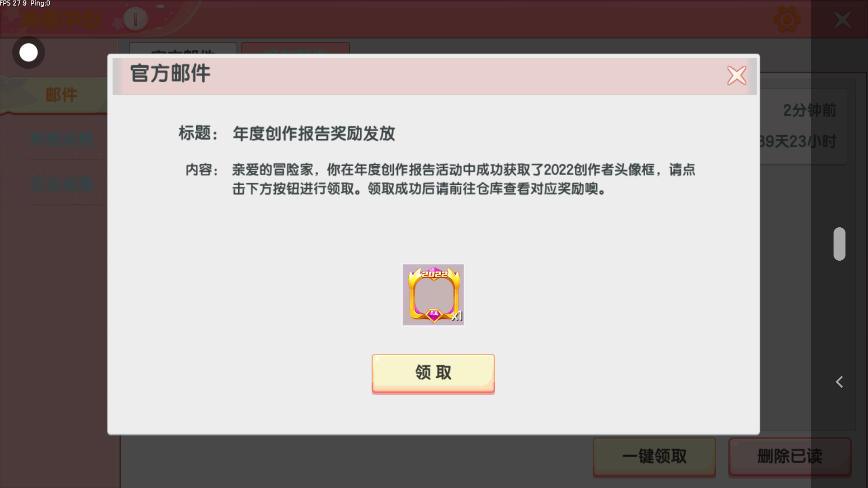Click the 官方邮件 dialog title
This screenshot has height=488, width=868.
tap(170, 73)
